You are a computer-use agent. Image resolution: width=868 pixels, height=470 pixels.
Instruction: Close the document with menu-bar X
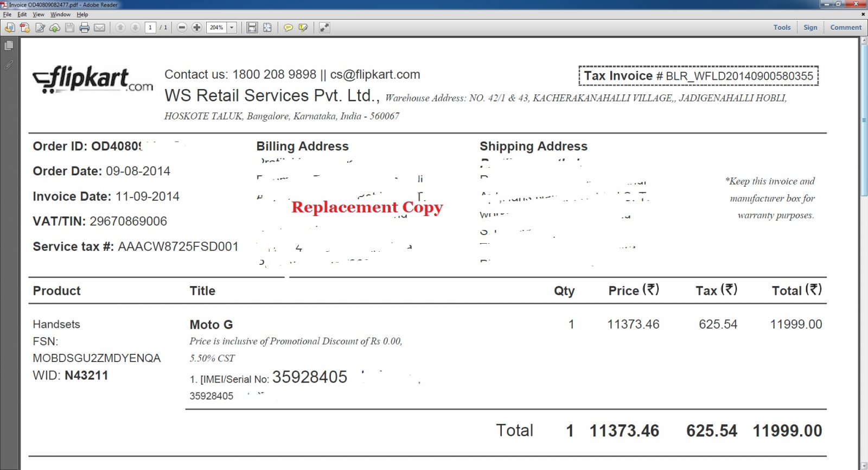tap(863, 15)
